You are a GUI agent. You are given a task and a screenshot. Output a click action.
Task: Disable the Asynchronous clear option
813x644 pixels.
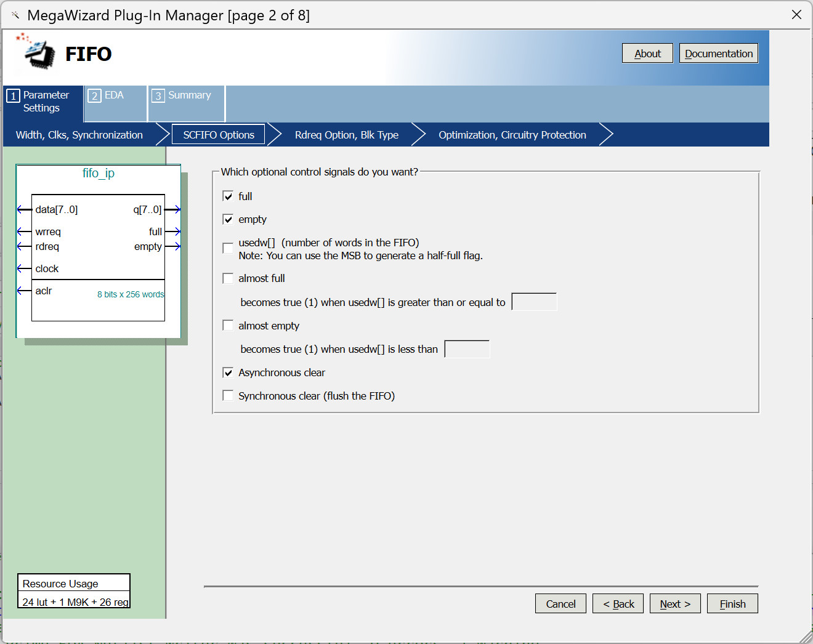point(228,372)
